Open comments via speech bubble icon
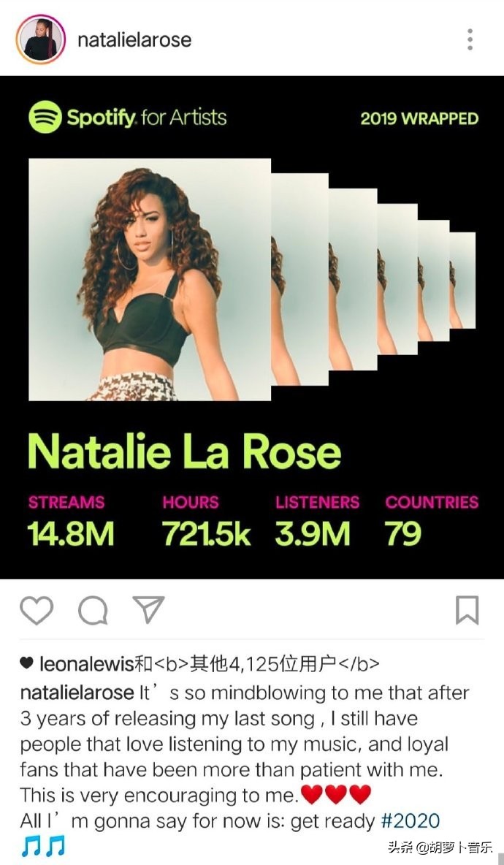 93,610
